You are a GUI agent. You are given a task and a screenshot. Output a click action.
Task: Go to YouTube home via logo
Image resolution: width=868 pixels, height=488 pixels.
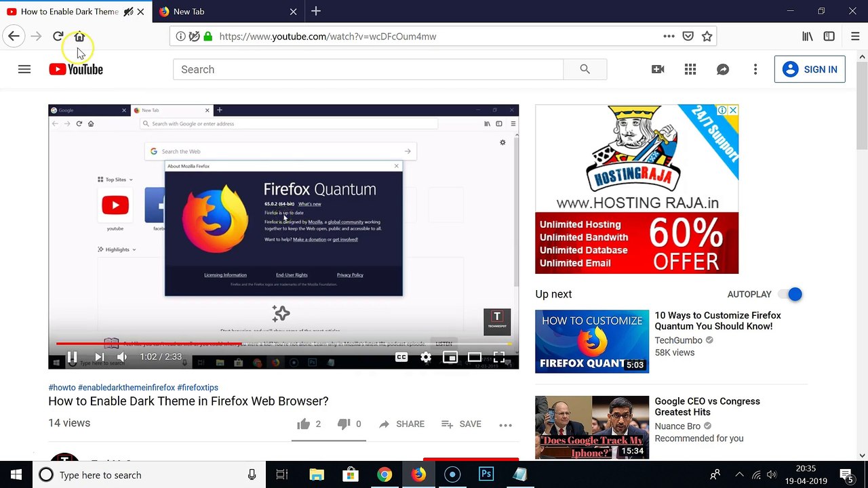click(76, 69)
